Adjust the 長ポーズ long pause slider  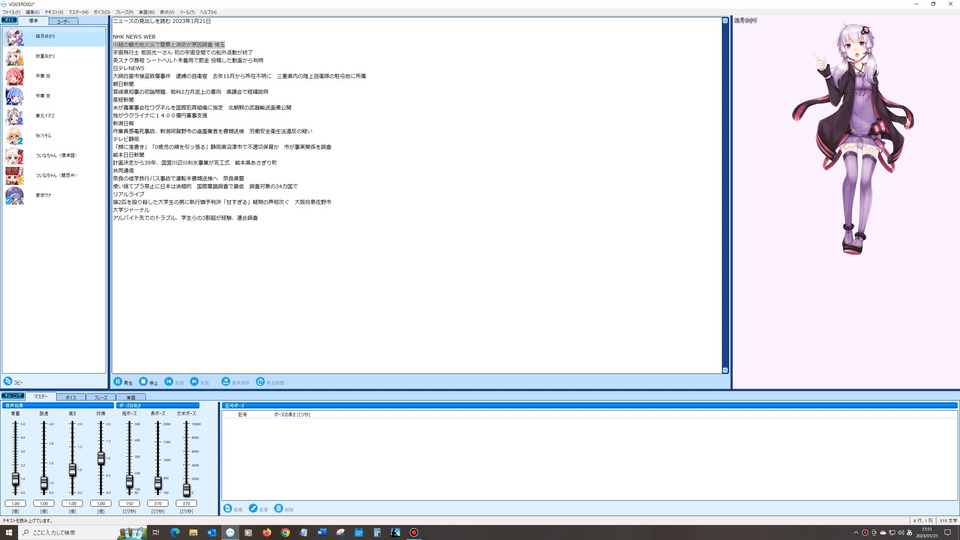[158, 483]
